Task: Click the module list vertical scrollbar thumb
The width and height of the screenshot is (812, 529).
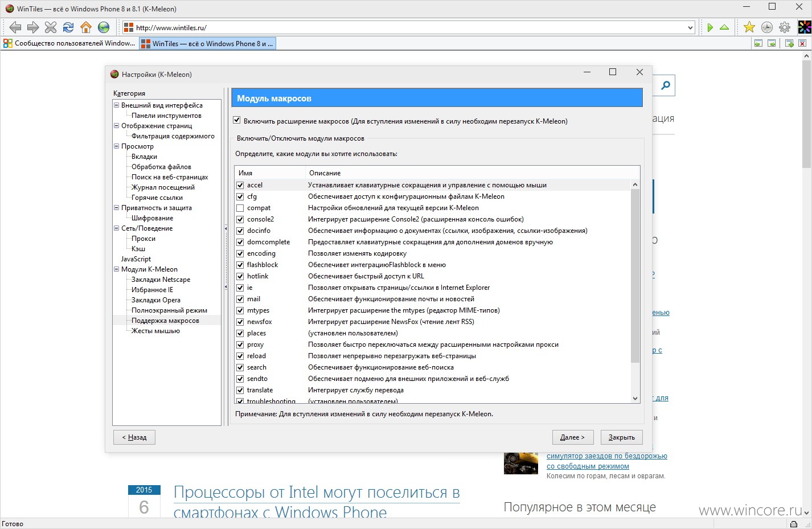Action: [x=635, y=276]
